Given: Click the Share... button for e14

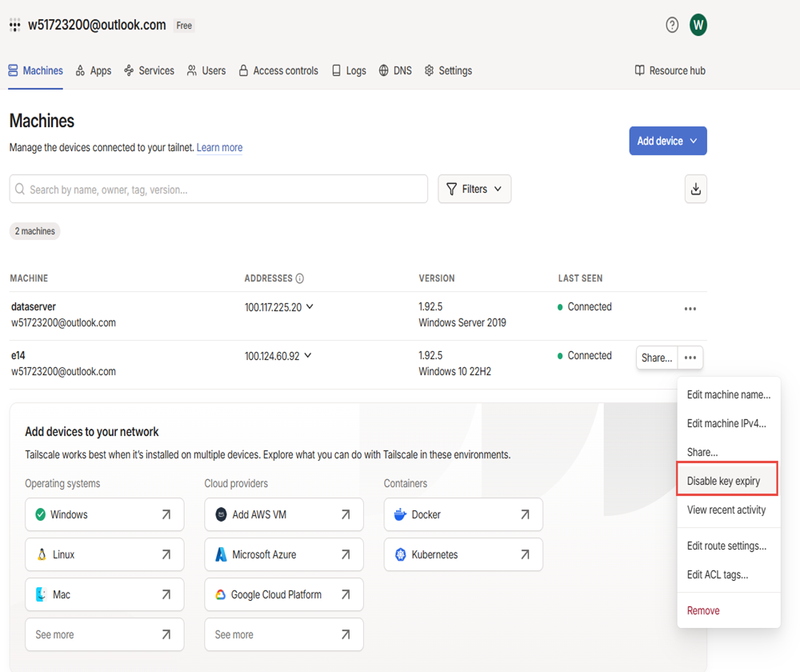Looking at the screenshot, I should tap(657, 358).
